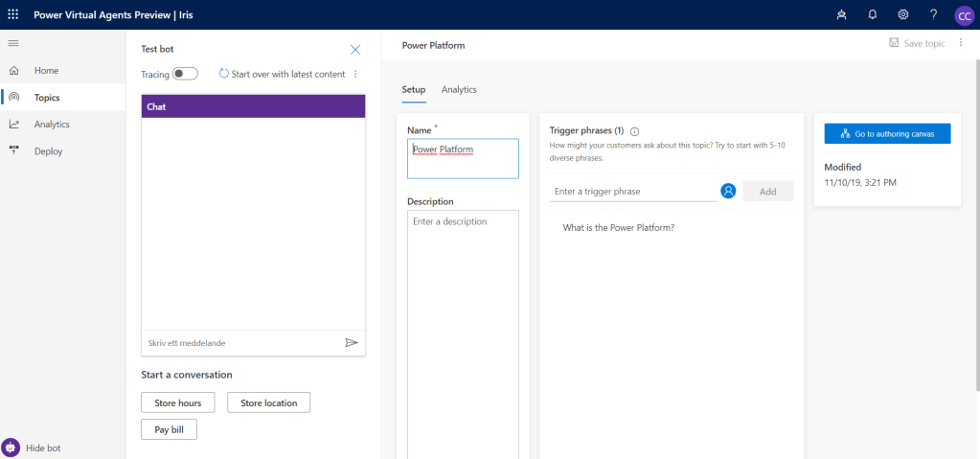Viewport: 980px width, 459px height.
Task: Close the Test bot panel
Action: click(x=355, y=49)
